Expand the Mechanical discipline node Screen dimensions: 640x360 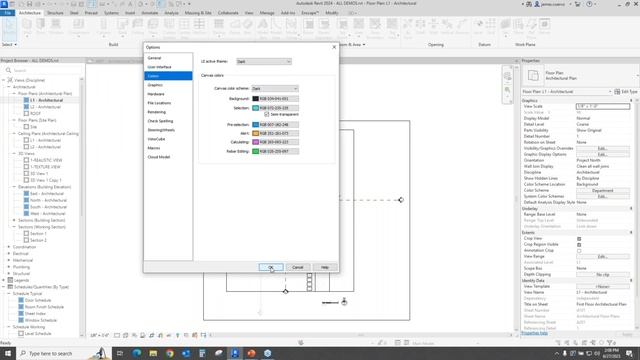point(9,260)
